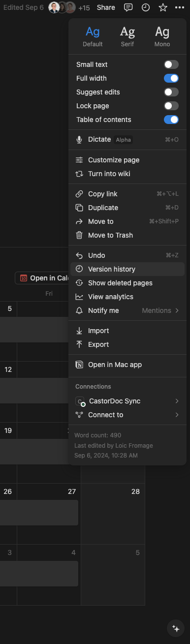Image resolution: width=190 pixels, height=644 pixels.
Task: Open the comments speech-bubble icon
Action: (x=128, y=7)
